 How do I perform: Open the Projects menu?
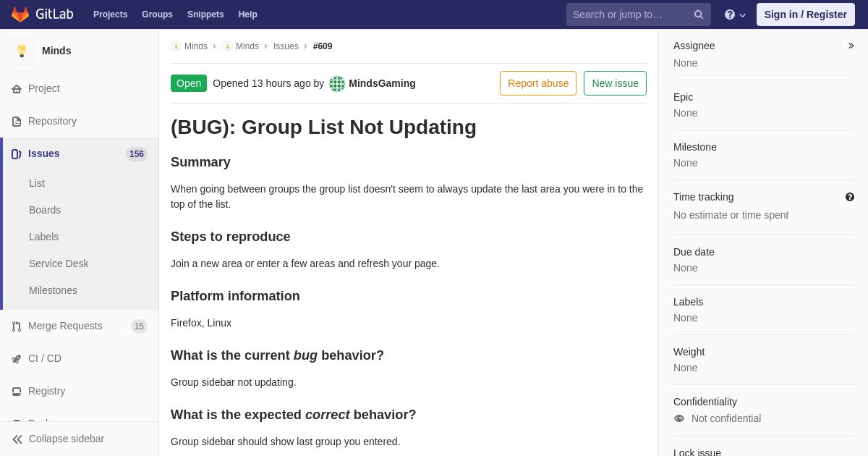[x=110, y=14]
